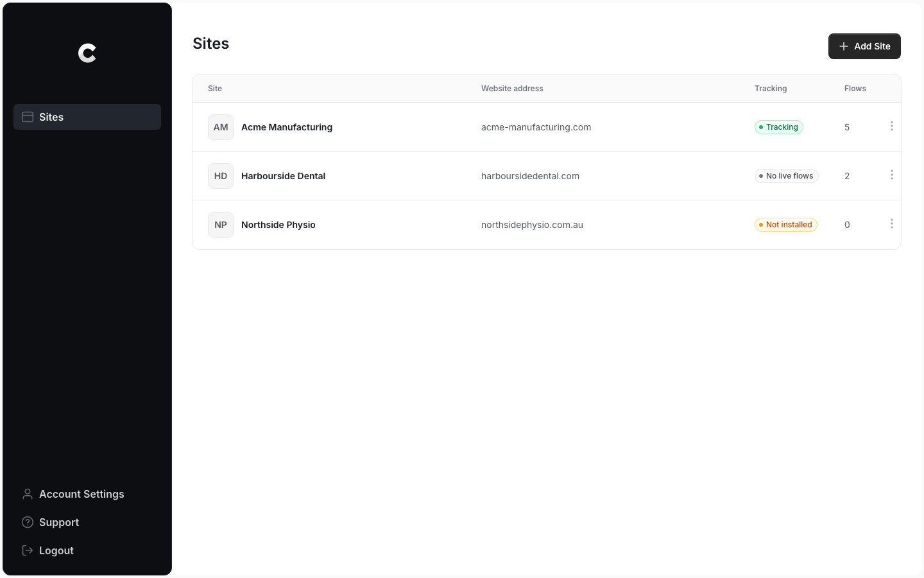Click the northsidephysio.com.au address
This screenshot has height=578, width=924.
532,225
